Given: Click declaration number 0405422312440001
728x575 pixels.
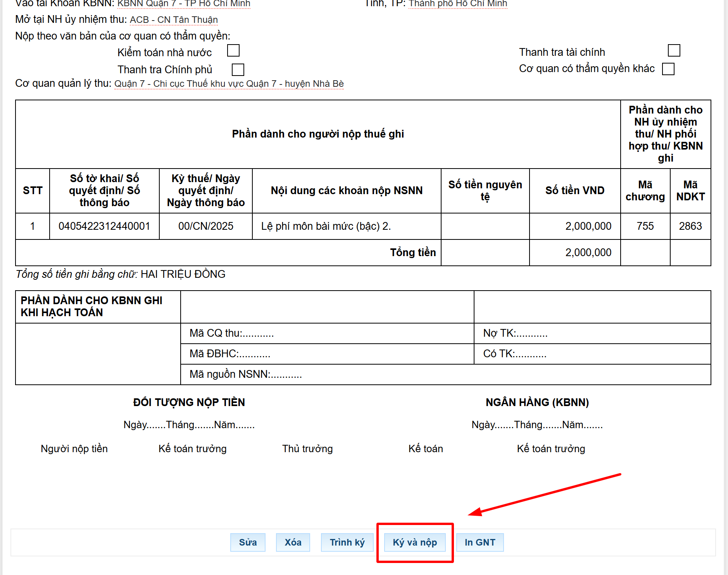Looking at the screenshot, I should pyautogui.click(x=104, y=226).
